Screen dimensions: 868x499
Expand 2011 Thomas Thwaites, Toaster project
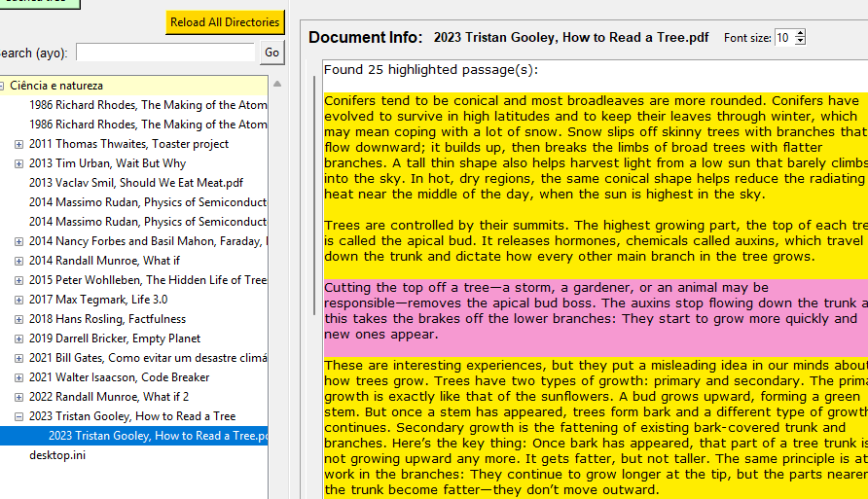pyautogui.click(x=18, y=144)
